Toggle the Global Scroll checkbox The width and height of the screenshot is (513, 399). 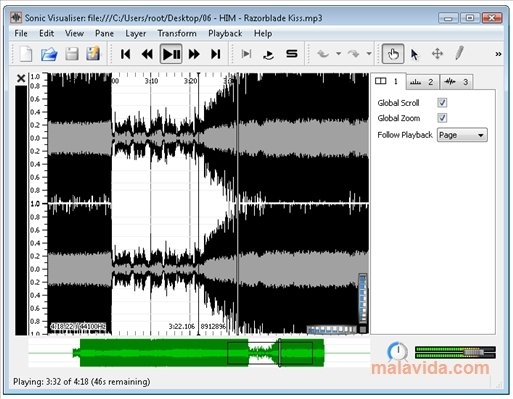pyautogui.click(x=442, y=103)
